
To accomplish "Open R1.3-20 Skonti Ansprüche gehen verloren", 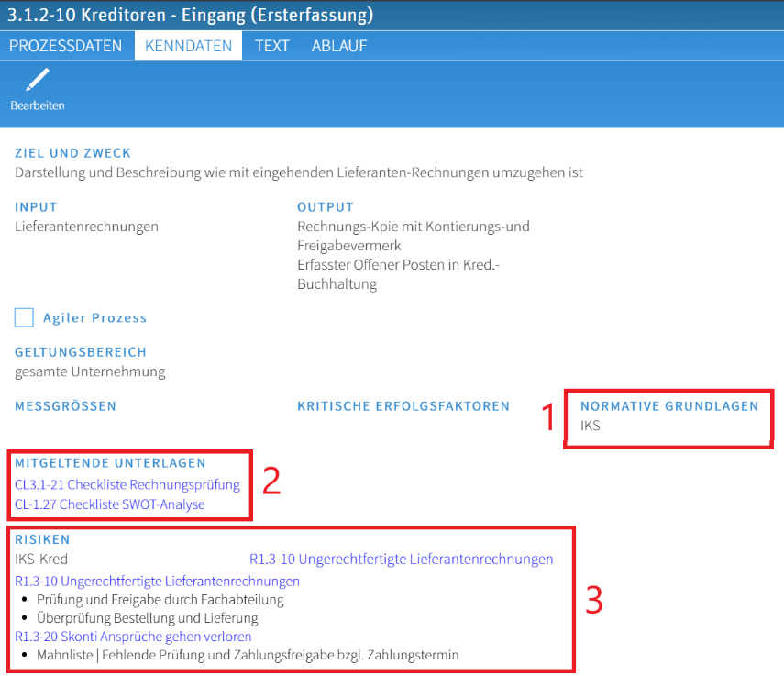I will click(133, 636).
